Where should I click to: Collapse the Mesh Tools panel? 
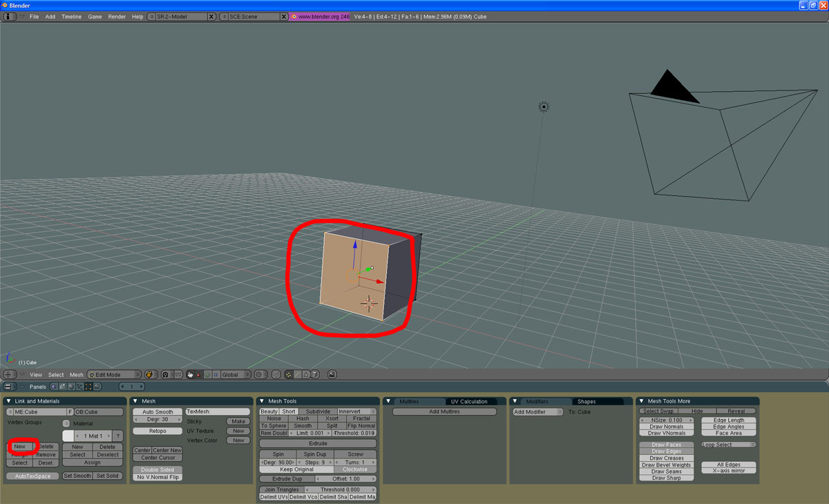point(261,401)
